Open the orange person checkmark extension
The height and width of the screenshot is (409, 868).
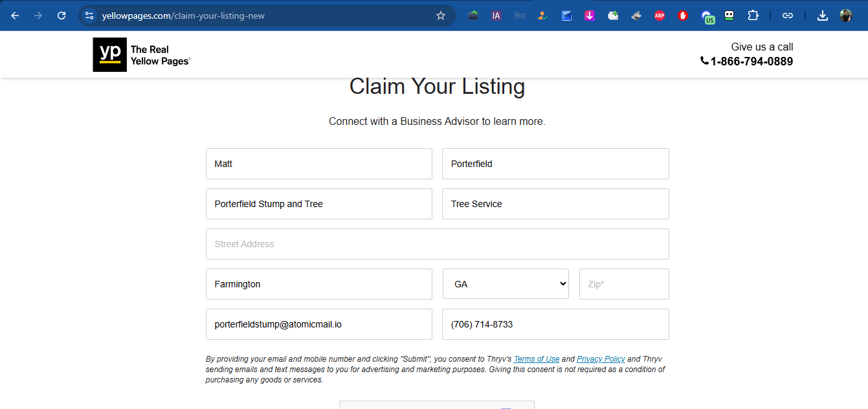click(543, 16)
